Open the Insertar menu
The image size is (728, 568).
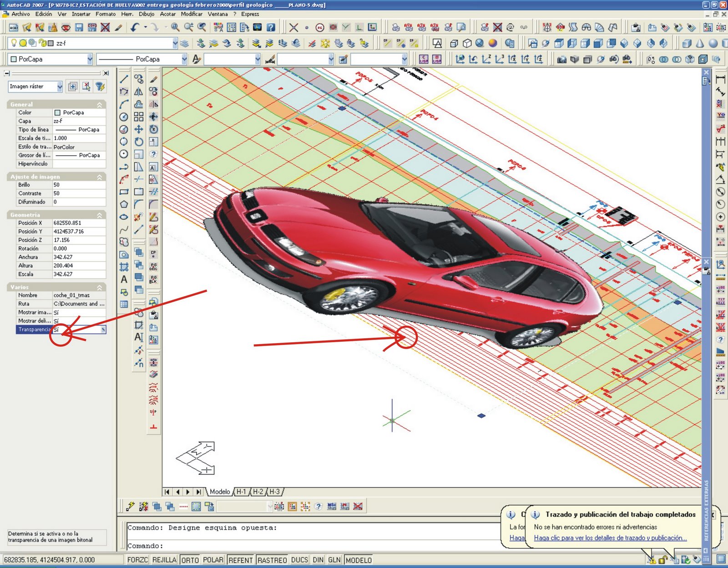[81, 14]
